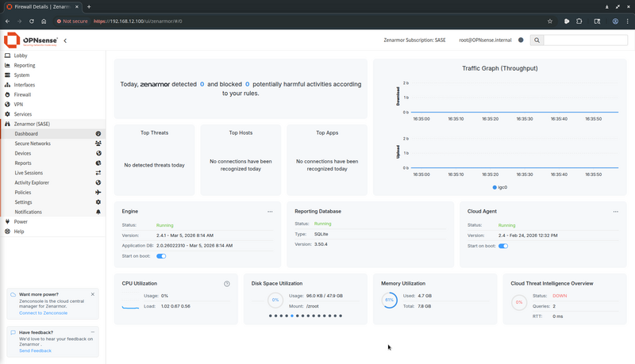Click the igc0 graph legend marker
The width and height of the screenshot is (635, 364).
[x=495, y=187]
